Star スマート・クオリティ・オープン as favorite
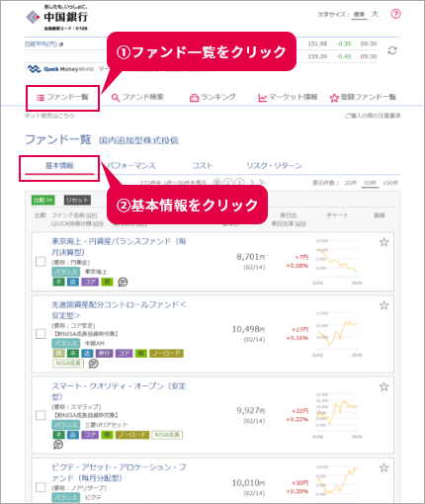 tap(383, 387)
